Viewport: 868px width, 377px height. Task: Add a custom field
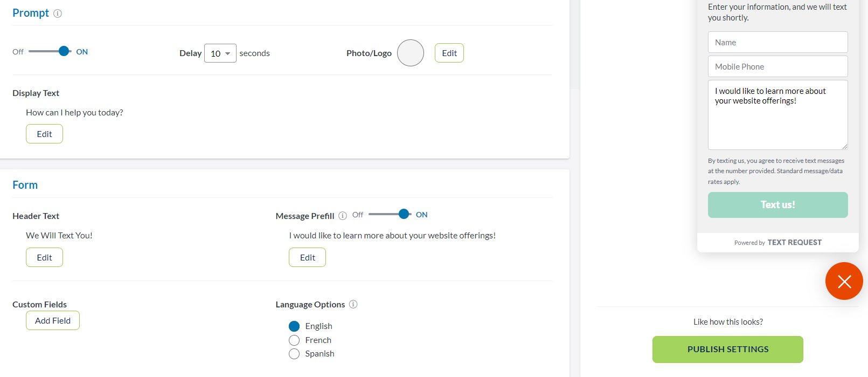point(53,320)
